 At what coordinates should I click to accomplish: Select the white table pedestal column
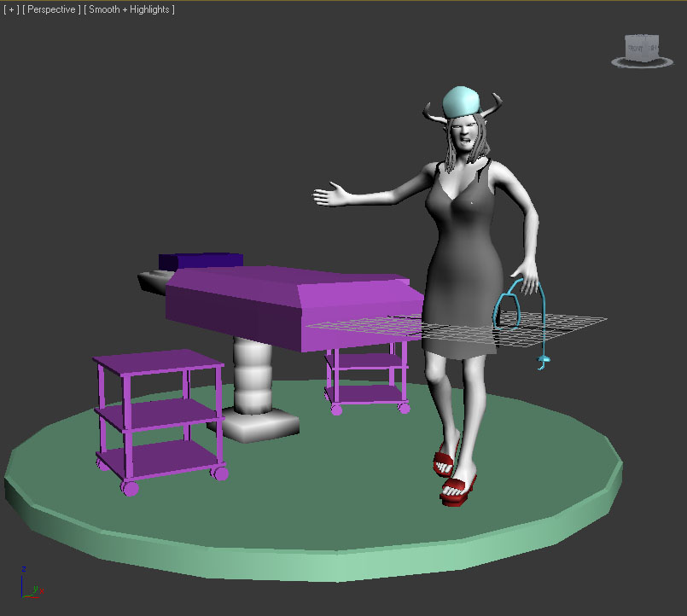coord(253,377)
